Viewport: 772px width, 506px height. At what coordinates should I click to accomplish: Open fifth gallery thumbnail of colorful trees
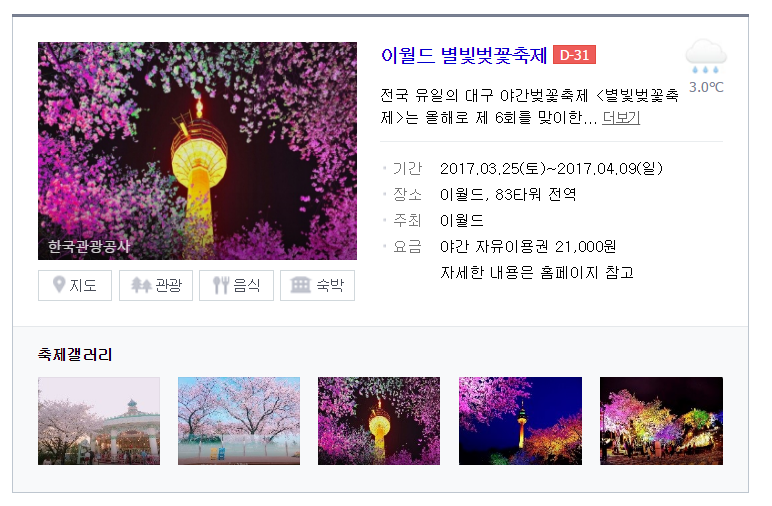coord(661,421)
